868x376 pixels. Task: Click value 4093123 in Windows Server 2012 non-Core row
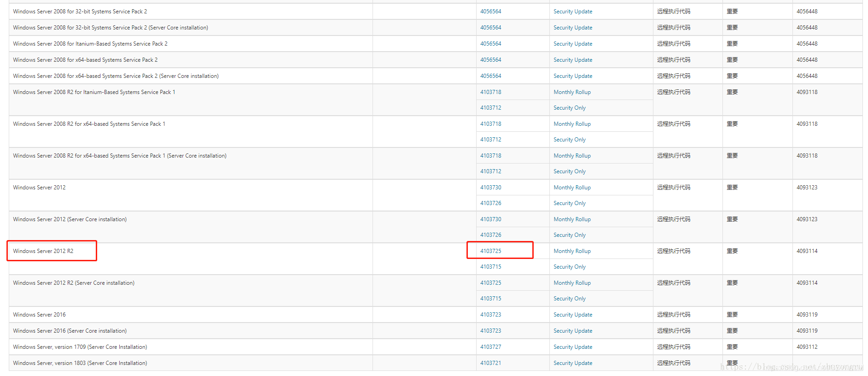(807, 188)
